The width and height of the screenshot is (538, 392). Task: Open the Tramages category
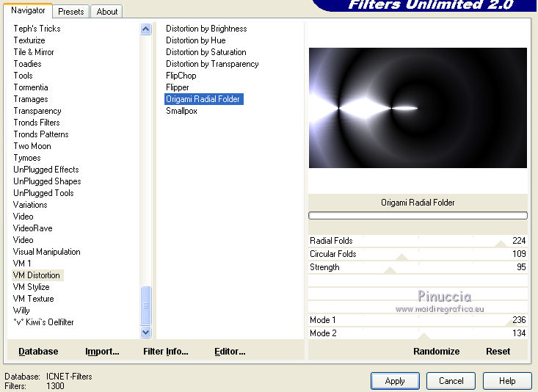31,99
